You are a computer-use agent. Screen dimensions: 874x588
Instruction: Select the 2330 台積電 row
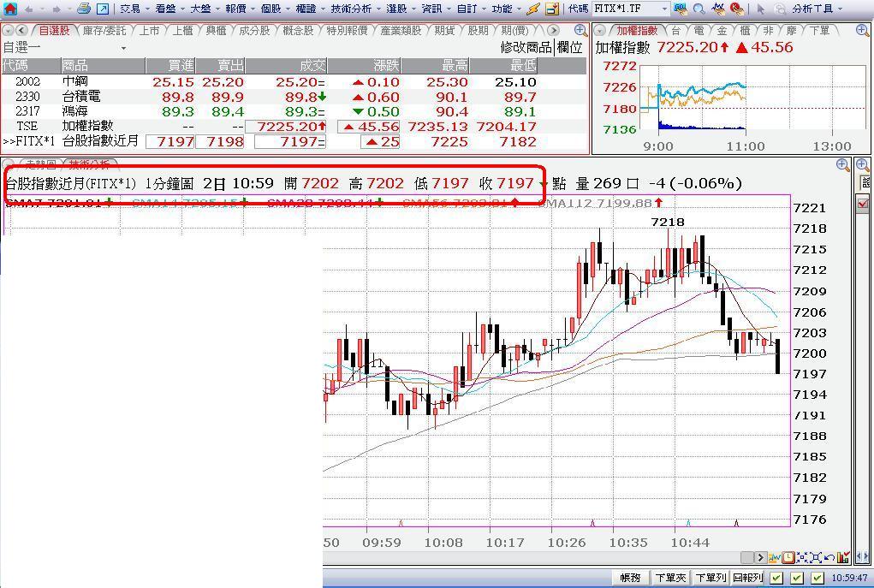click(x=294, y=97)
